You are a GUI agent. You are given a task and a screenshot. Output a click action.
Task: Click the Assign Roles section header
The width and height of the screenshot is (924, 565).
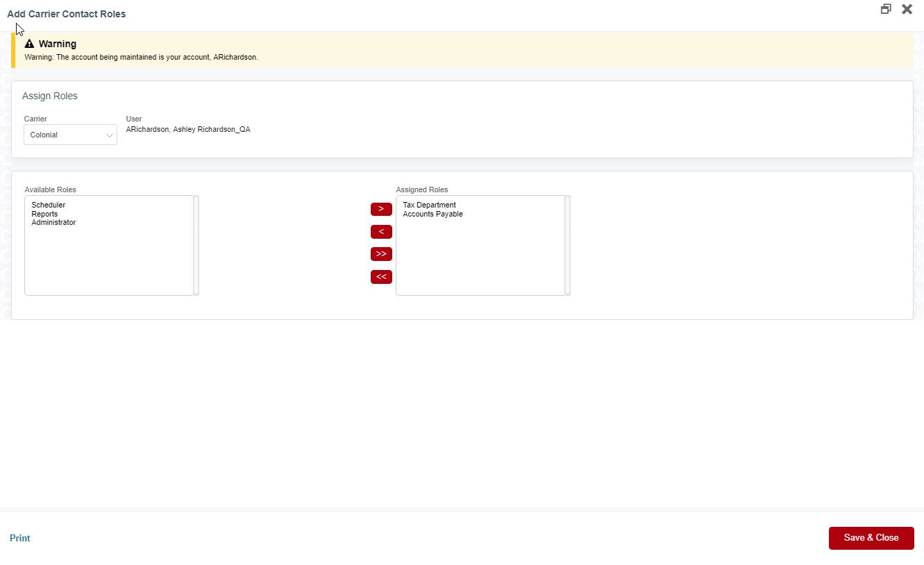pos(49,96)
